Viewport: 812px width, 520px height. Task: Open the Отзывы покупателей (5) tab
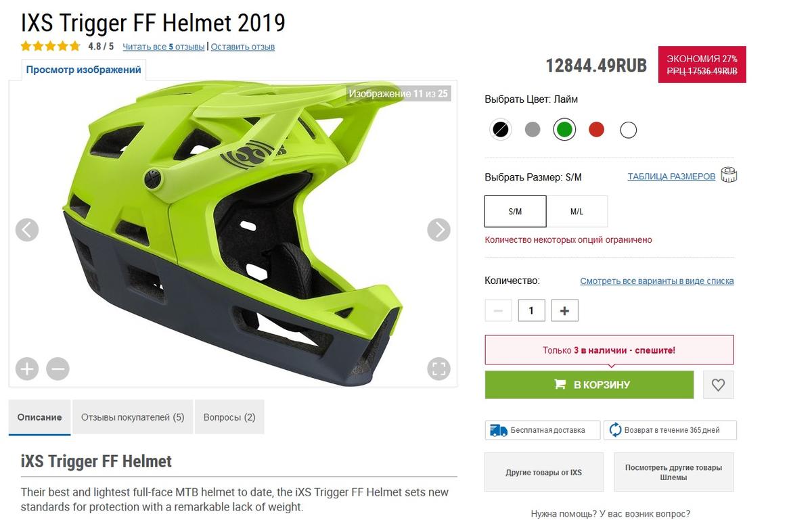click(133, 417)
